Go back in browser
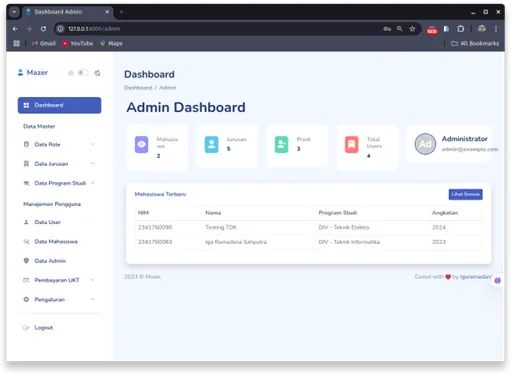 15,29
